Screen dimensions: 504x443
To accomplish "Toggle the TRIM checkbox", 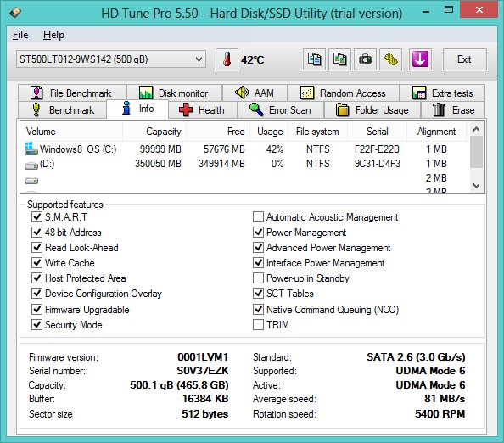I will [258, 325].
